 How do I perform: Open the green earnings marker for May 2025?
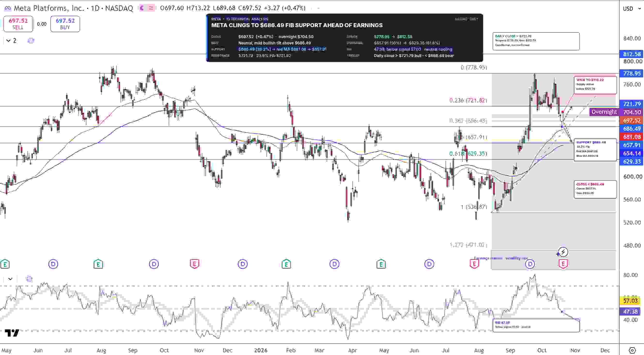(5, 264)
